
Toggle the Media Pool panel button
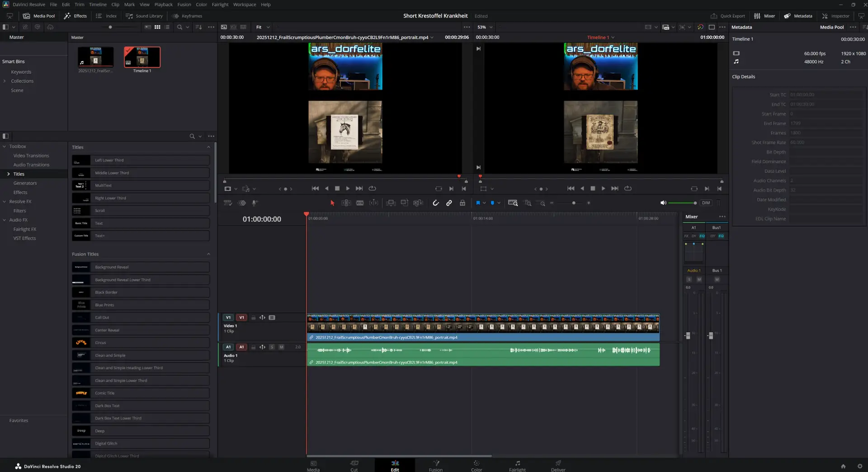(x=39, y=16)
